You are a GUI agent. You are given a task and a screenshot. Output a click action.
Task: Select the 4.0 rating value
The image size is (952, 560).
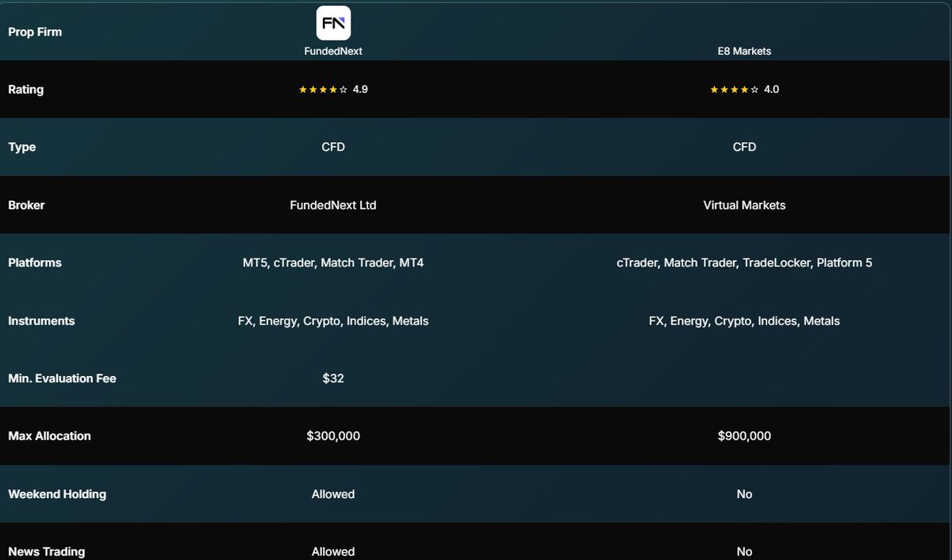click(771, 90)
